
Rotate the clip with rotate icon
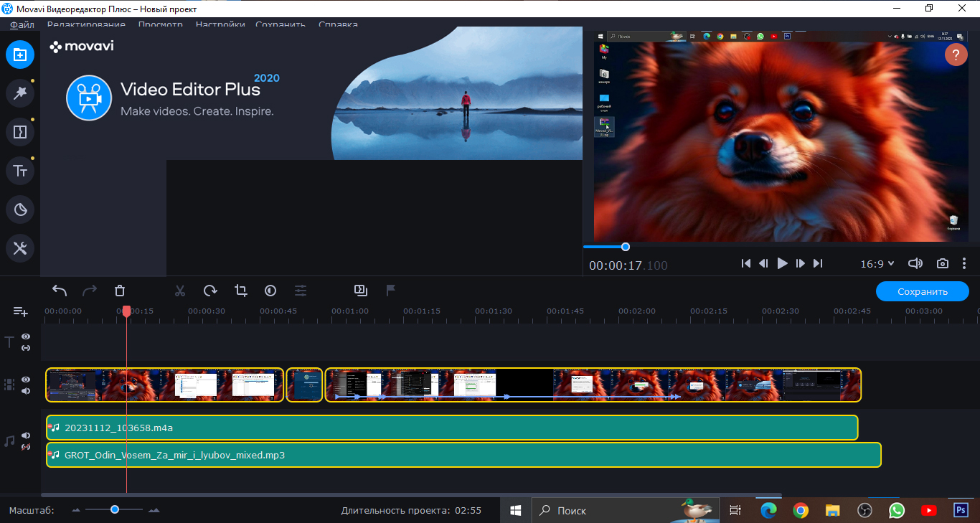[x=210, y=291]
